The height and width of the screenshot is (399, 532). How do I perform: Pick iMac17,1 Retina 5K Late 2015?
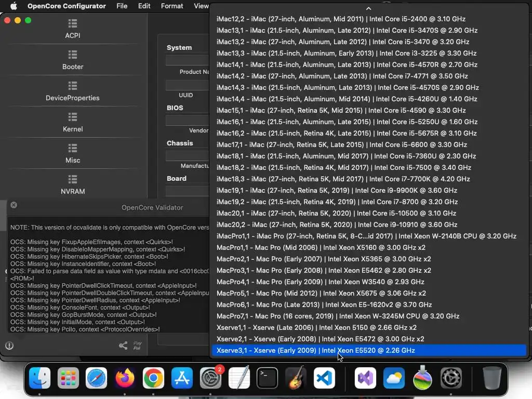click(369, 144)
